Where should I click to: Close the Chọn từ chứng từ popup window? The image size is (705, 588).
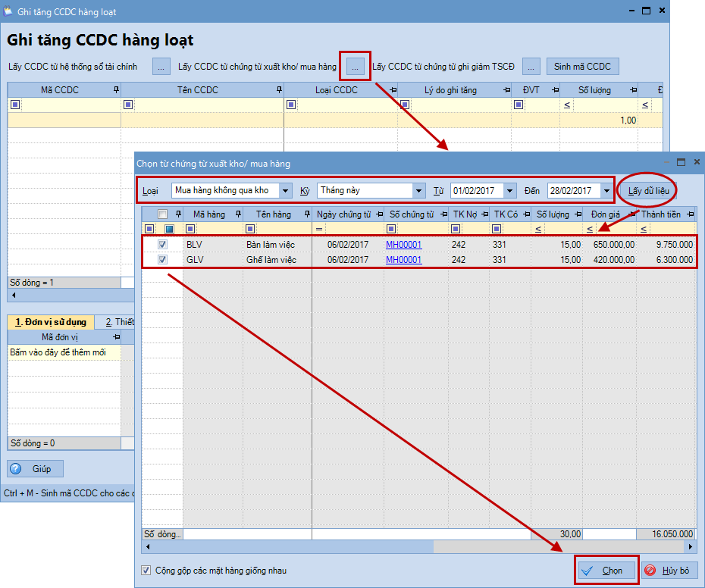pyautogui.click(x=697, y=162)
